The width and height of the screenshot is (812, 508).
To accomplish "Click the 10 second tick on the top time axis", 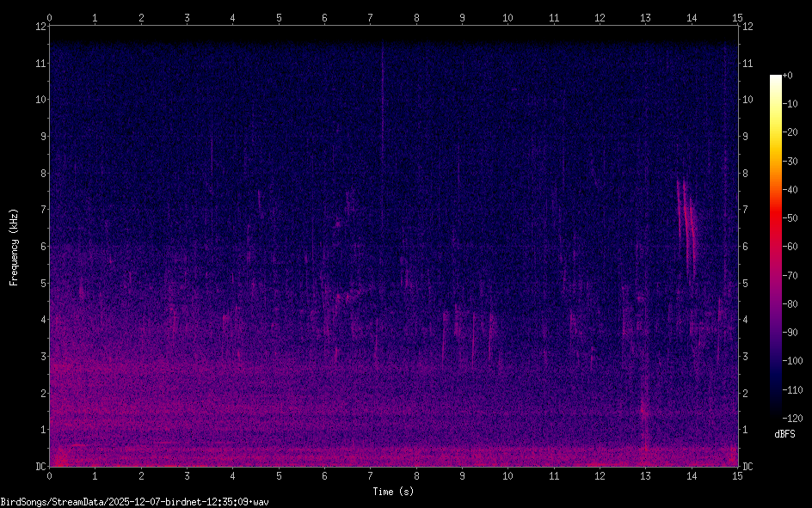I will pyautogui.click(x=507, y=17).
